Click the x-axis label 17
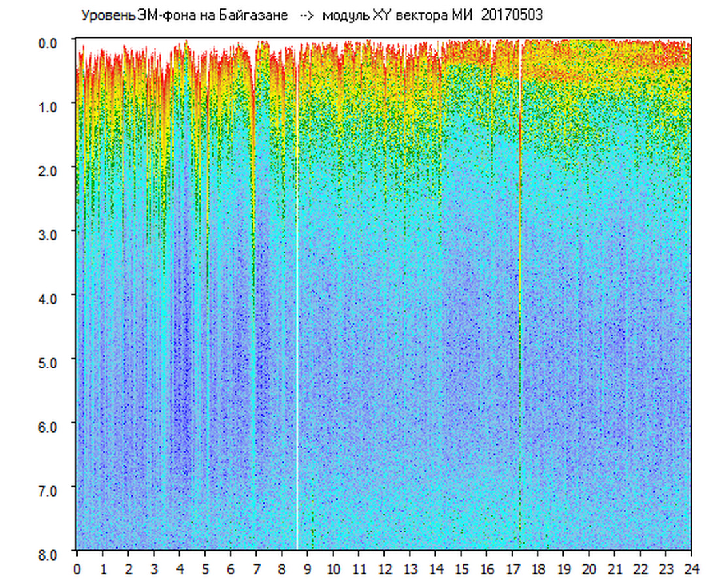This screenshot has width=716, height=588. pyautogui.click(x=513, y=569)
